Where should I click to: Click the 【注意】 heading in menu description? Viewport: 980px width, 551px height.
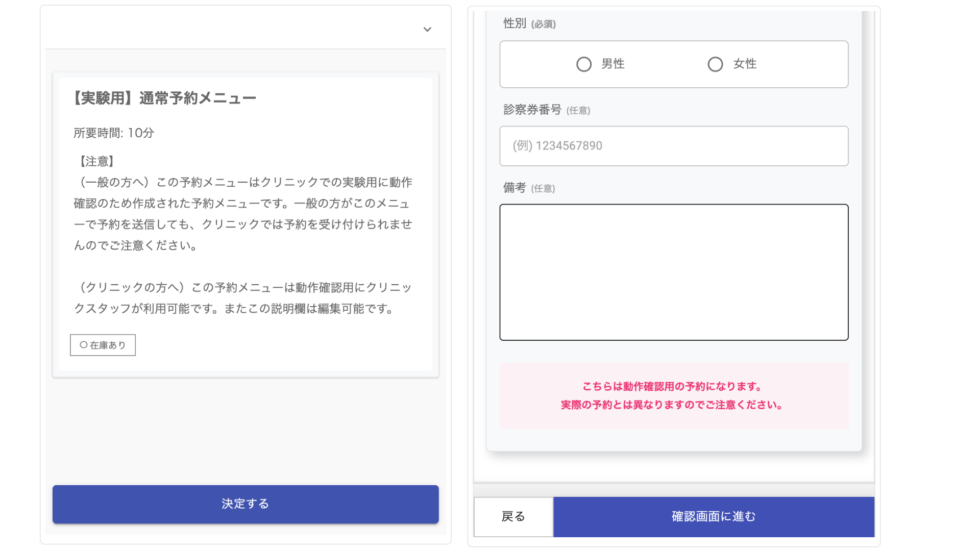96,161
